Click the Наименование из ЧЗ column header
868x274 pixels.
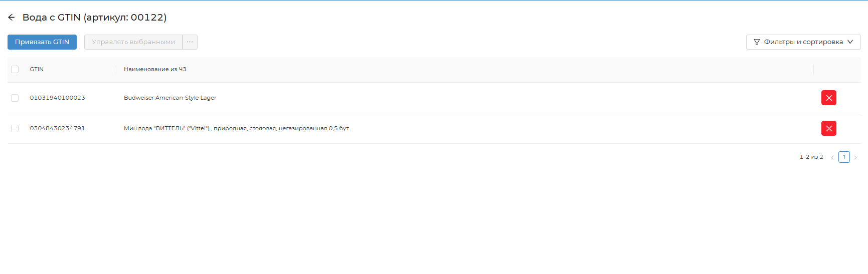[155, 70]
